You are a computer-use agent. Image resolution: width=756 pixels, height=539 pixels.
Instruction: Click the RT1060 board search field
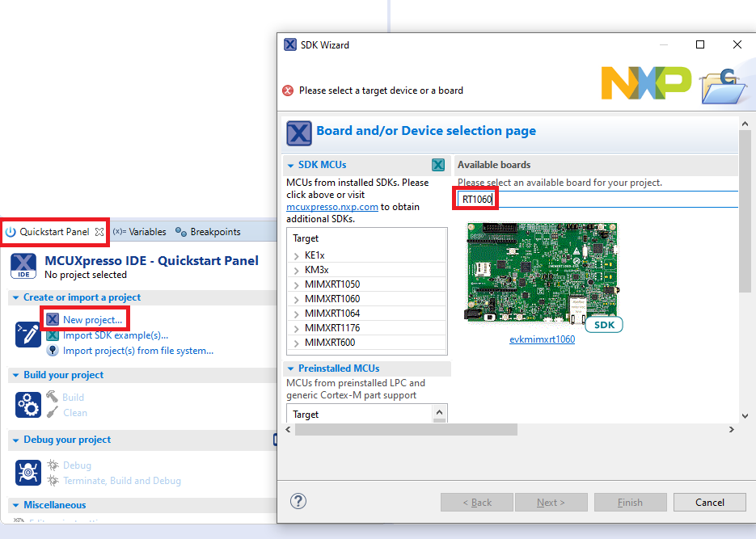(x=477, y=196)
